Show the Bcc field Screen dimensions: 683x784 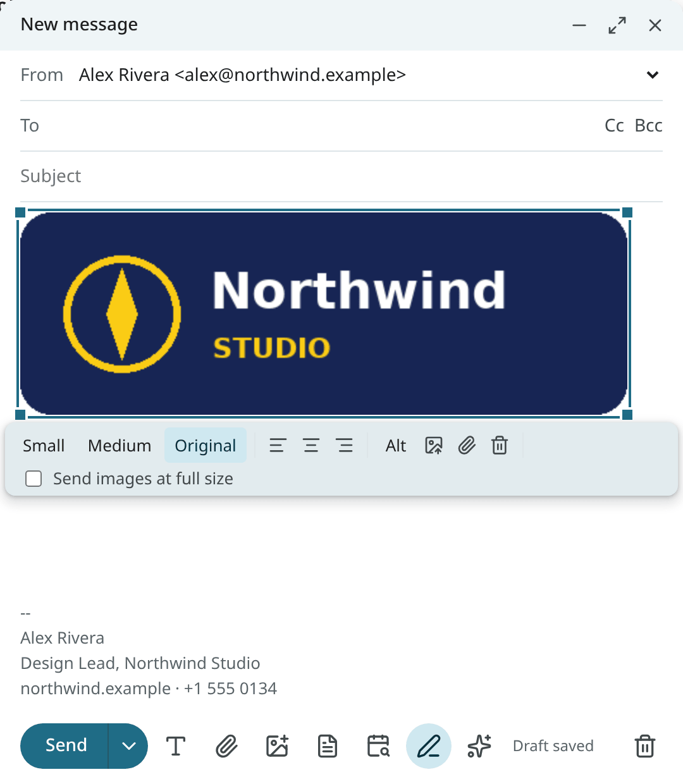[x=648, y=125]
